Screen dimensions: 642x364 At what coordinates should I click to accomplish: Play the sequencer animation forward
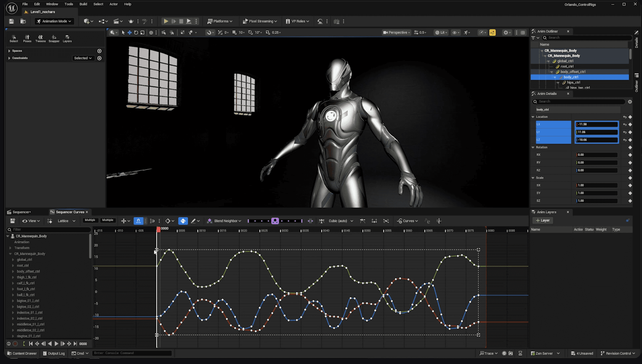tap(56, 344)
